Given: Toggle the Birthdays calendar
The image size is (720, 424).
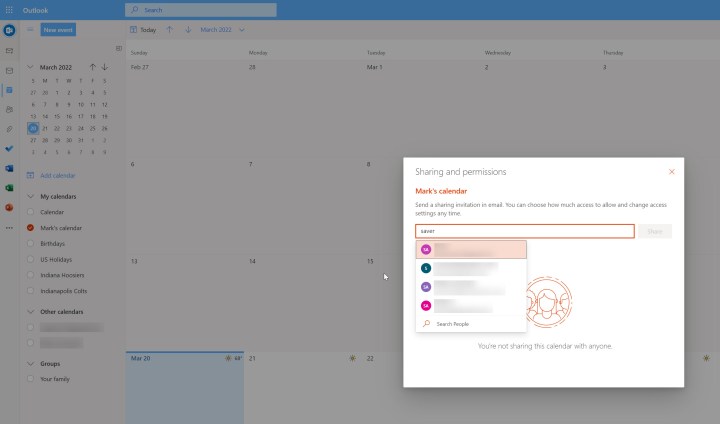Looking at the screenshot, I should click(30, 243).
